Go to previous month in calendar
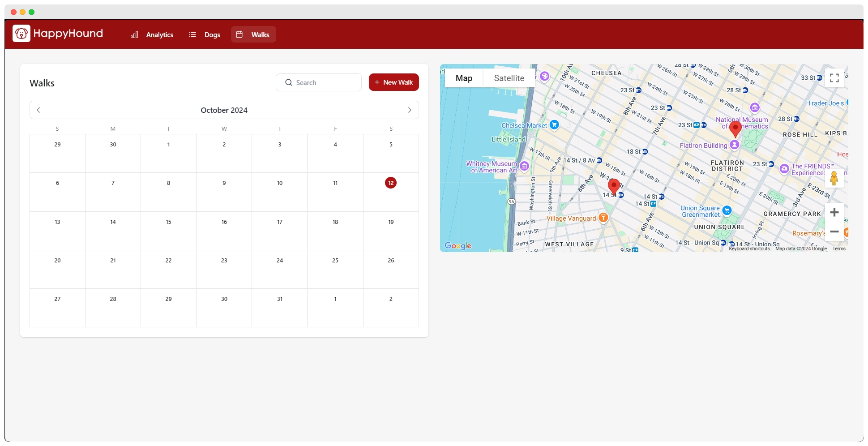Viewport: 868px width, 446px height. (38, 110)
